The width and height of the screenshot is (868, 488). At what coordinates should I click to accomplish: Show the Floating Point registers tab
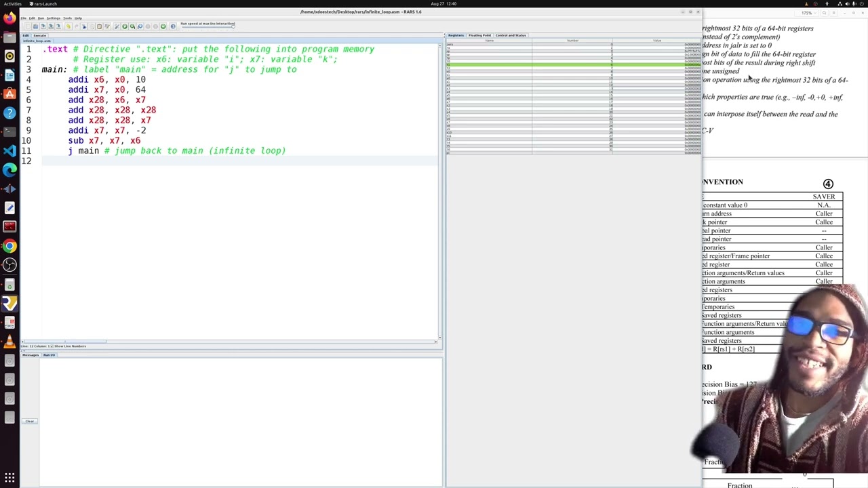(479, 35)
